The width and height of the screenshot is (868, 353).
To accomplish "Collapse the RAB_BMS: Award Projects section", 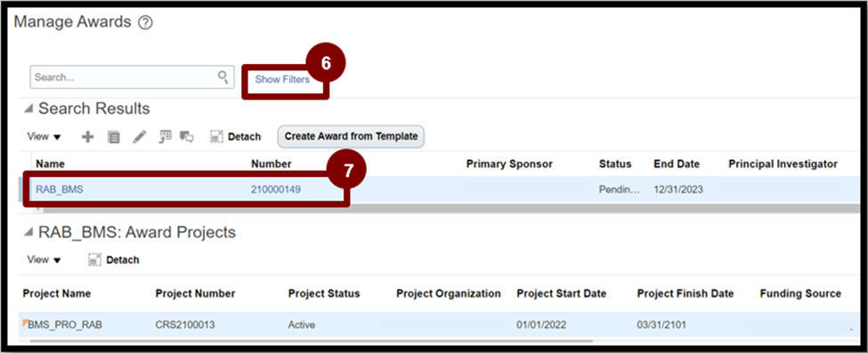I will pyautogui.click(x=28, y=233).
